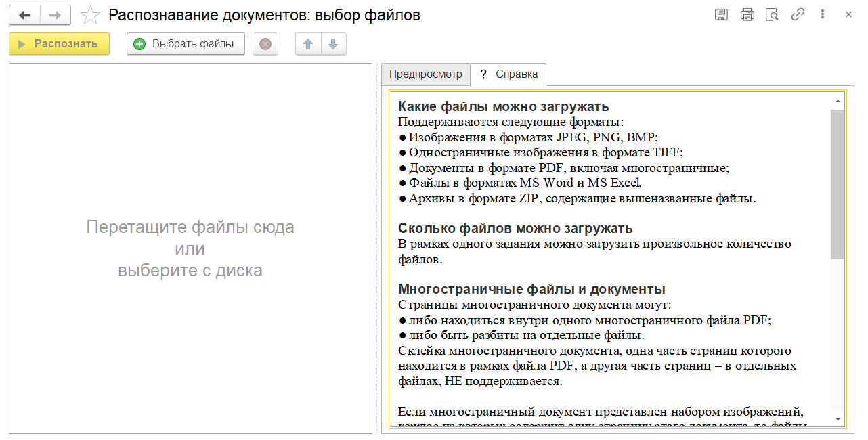The width and height of the screenshot is (868, 440).
Task: Print using the printer icon
Action: [x=747, y=15]
